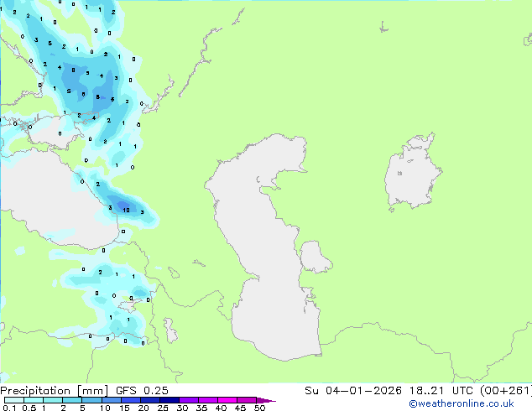This screenshot has width=532, height=411.
Task: Choose the legend color between 10 and 15
Action: (x=111, y=400)
